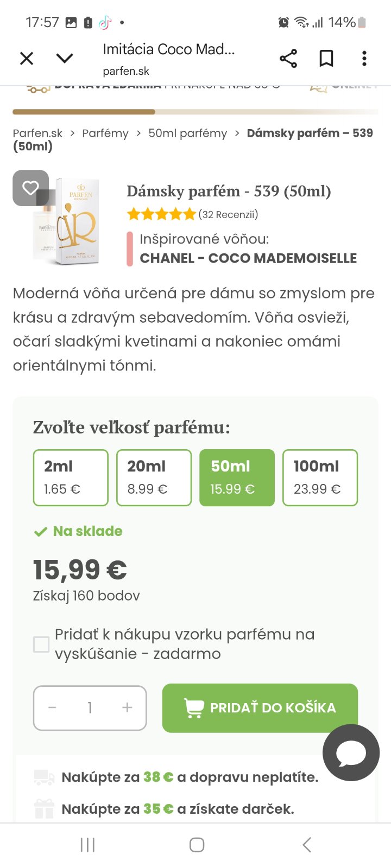Expand the down chevron next to close
Image resolution: width=391 pixels, height=868 pixels.
point(65,58)
